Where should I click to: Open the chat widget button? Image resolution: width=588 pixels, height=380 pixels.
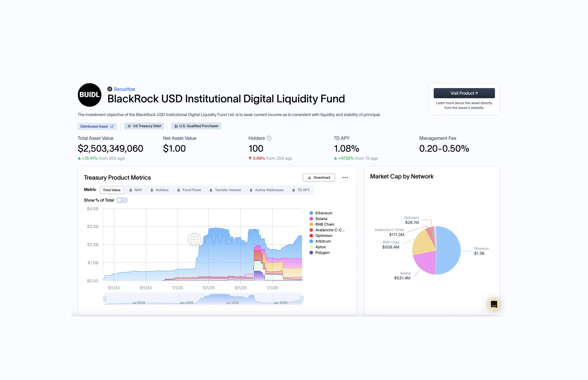(494, 304)
